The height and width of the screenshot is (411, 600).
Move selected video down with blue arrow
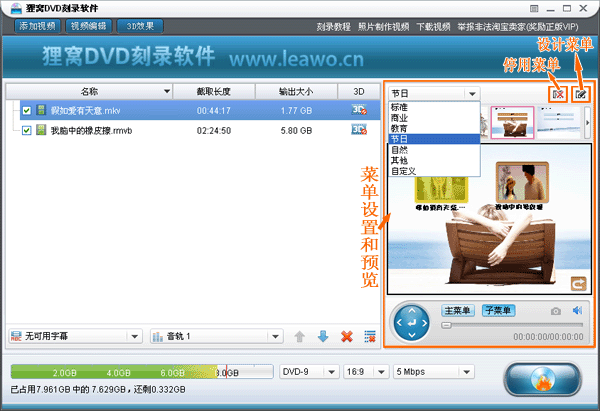[x=323, y=337]
